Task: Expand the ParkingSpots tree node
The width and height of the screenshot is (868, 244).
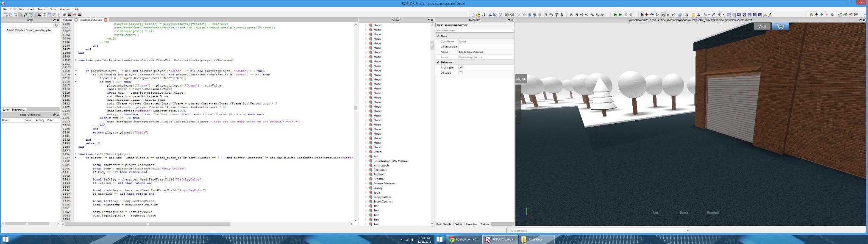Action: (366, 165)
